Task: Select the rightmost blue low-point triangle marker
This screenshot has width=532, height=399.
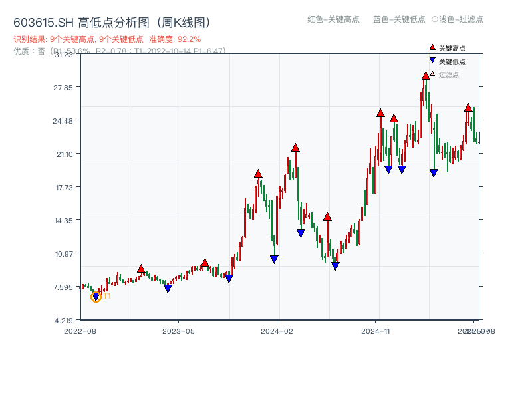Action: [434, 172]
